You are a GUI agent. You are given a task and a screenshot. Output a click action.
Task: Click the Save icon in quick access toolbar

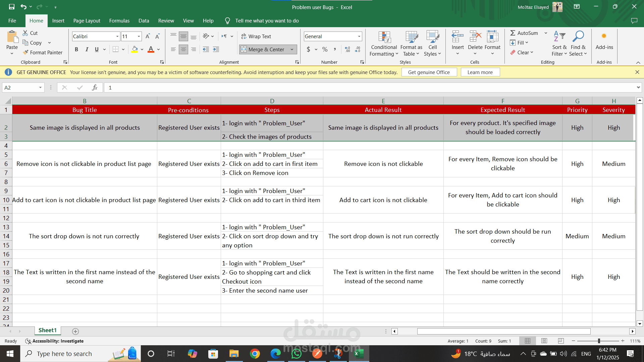click(x=12, y=7)
